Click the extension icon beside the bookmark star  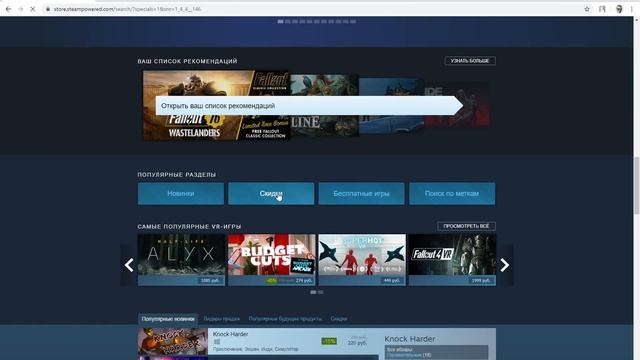(602, 9)
